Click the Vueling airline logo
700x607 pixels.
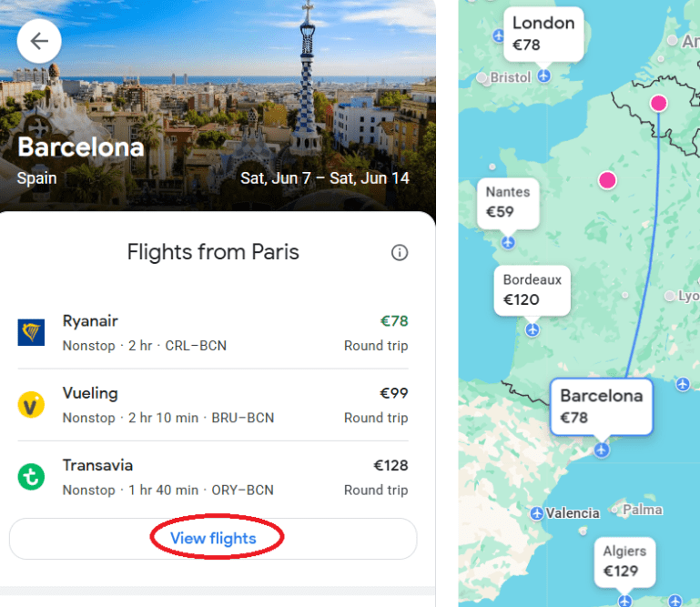tap(31, 404)
